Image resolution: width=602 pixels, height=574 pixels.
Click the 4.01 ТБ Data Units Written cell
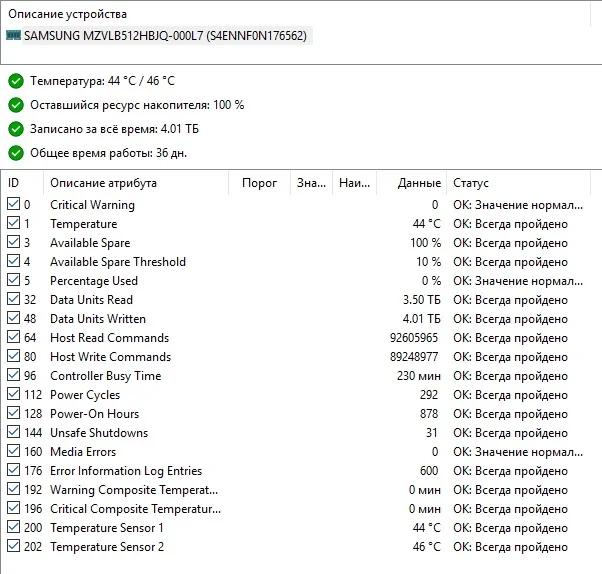click(x=422, y=319)
